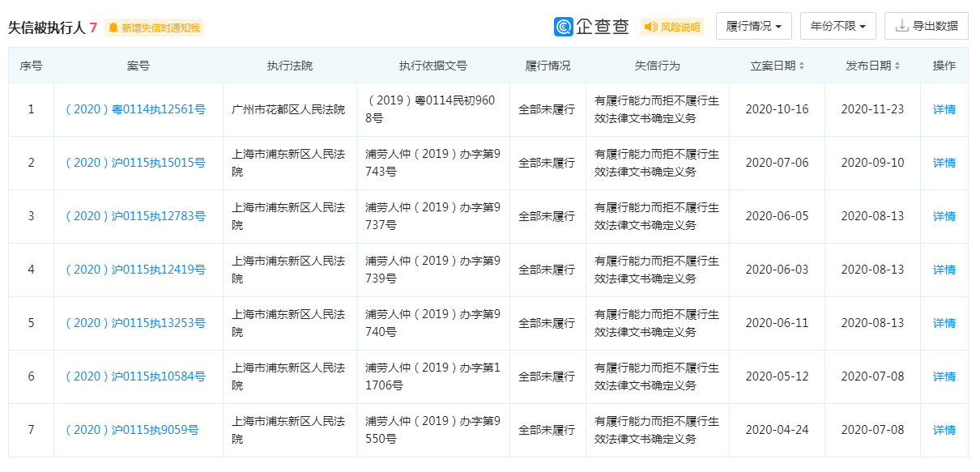980x472 pixels.
Task: Open case (2020)粤0114执12561号
Action: (x=135, y=109)
